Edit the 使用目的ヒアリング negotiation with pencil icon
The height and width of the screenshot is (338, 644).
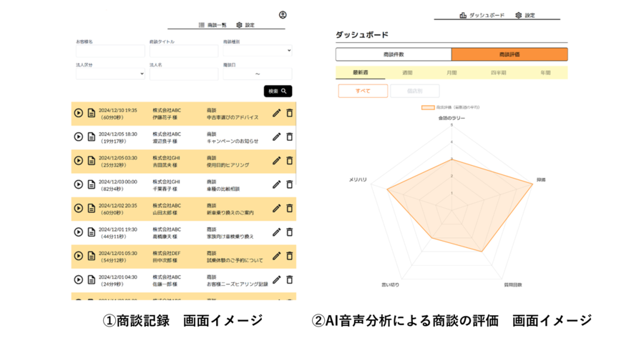point(276,161)
